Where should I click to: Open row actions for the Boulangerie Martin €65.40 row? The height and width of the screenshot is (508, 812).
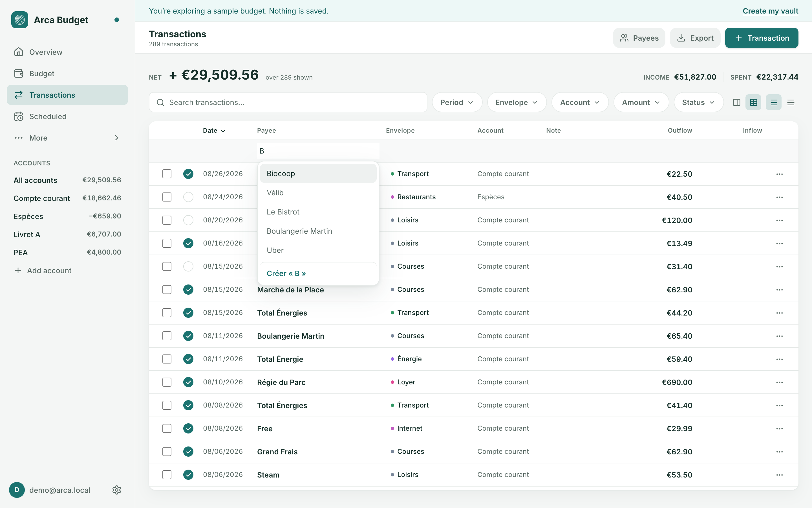point(780,336)
